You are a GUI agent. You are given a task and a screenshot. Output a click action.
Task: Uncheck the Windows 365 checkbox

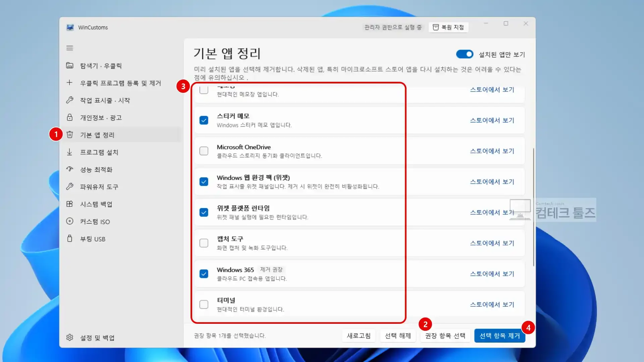click(204, 274)
